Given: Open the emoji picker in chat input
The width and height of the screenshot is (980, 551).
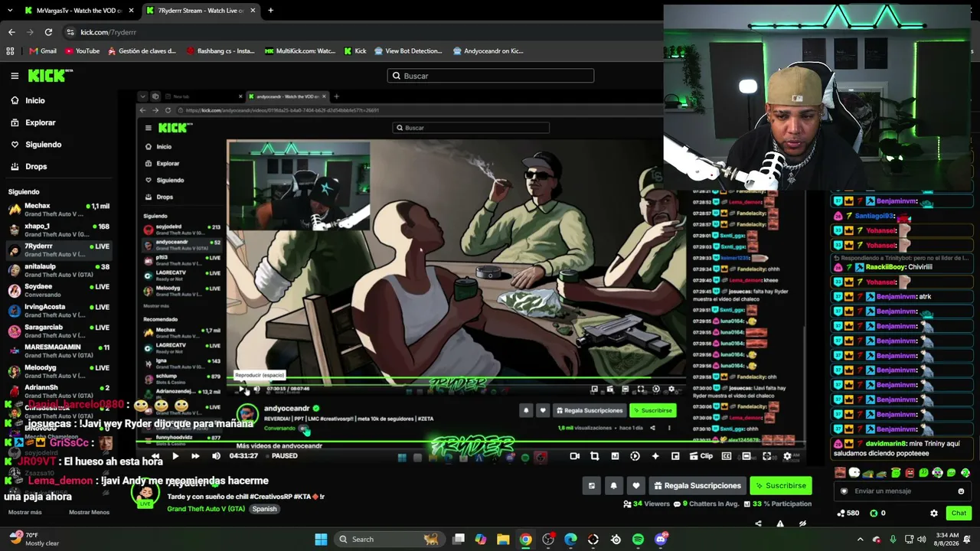Looking at the screenshot, I should pyautogui.click(x=961, y=491).
